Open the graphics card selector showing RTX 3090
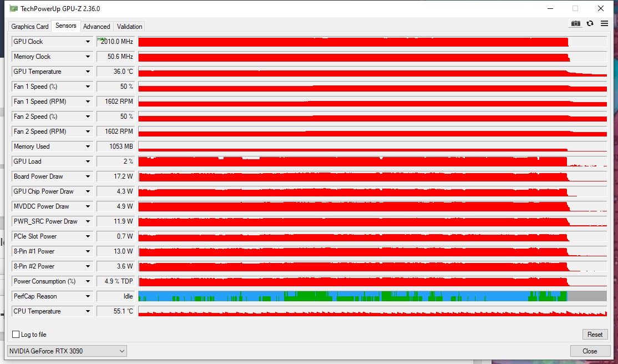618x364 pixels. click(67, 351)
